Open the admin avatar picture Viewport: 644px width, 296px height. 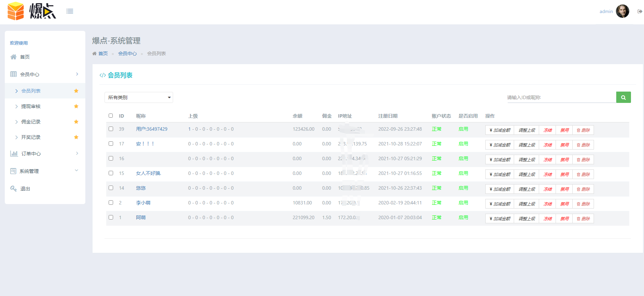point(622,11)
